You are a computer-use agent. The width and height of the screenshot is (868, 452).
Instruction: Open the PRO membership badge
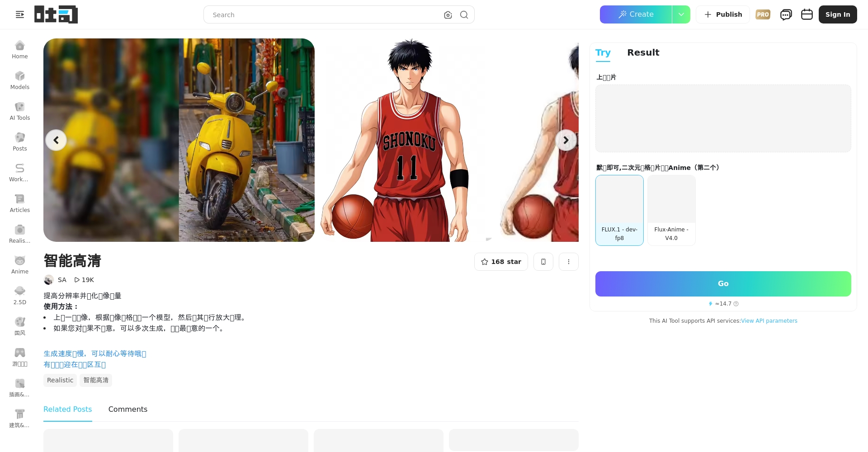tap(763, 14)
